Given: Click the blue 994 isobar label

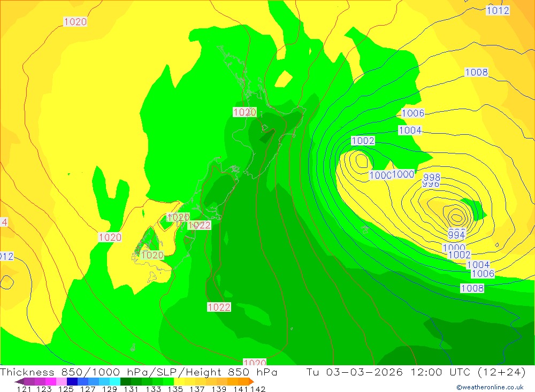Looking at the screenshot, I should (x=456, y=235).
